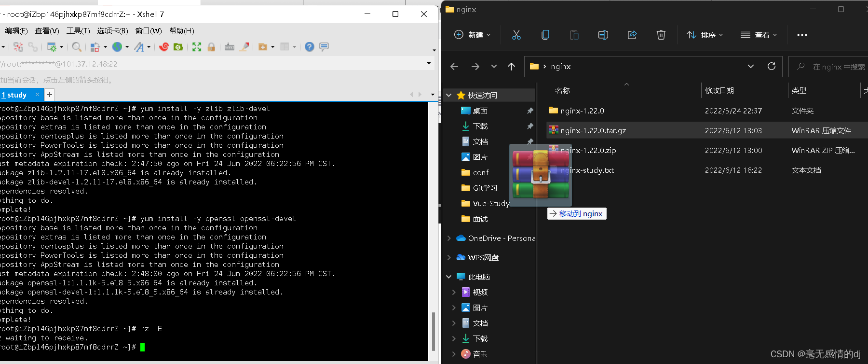Select the conf folder in sidebar
The height and width of the screenshot is (364, 868).
(481, 172)
